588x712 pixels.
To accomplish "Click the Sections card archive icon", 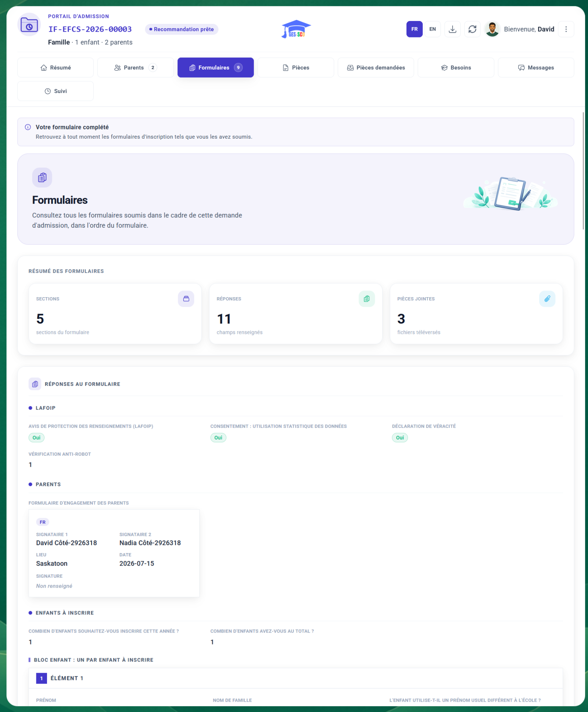I will (186, 299).
